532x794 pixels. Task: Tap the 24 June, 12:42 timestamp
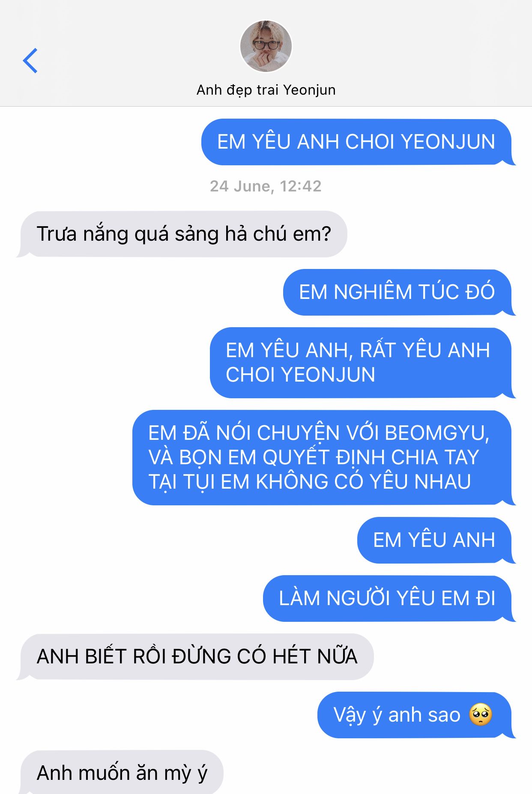click(x=266, y=186)
